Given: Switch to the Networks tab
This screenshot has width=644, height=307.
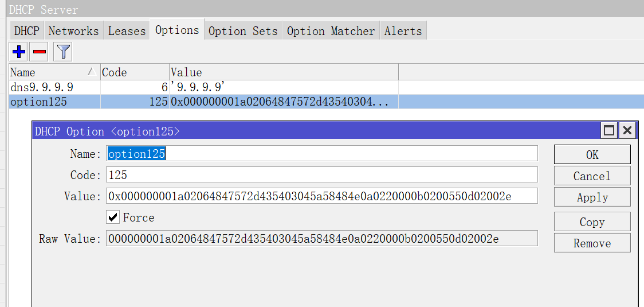Looking at the screenshot, I should 73,31.
